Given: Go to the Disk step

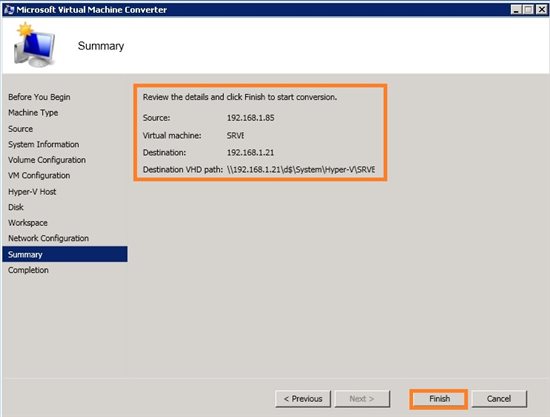Looking at the screenshot, I should (16, 207).
